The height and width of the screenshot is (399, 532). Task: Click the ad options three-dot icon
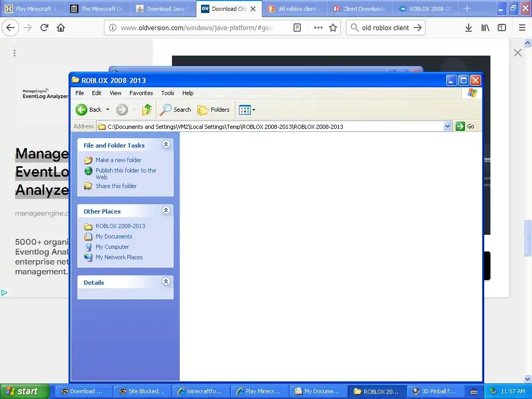(x=14, y=52)
